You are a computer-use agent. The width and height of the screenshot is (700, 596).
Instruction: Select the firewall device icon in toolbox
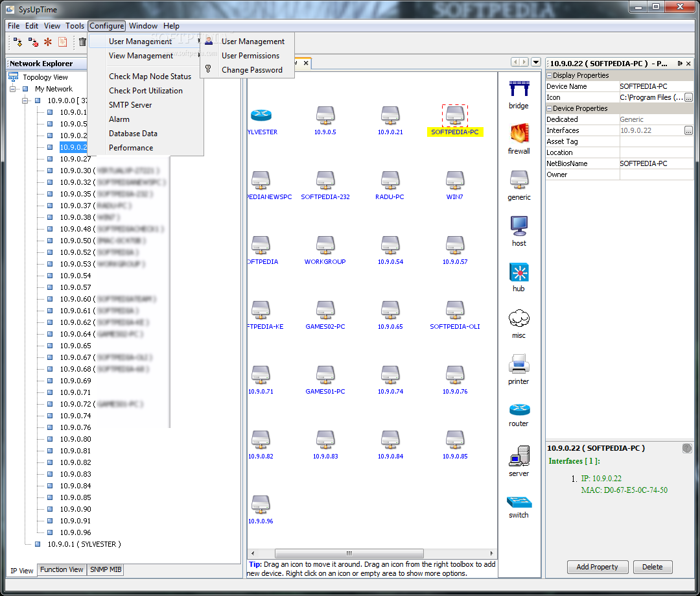[519, 133]
